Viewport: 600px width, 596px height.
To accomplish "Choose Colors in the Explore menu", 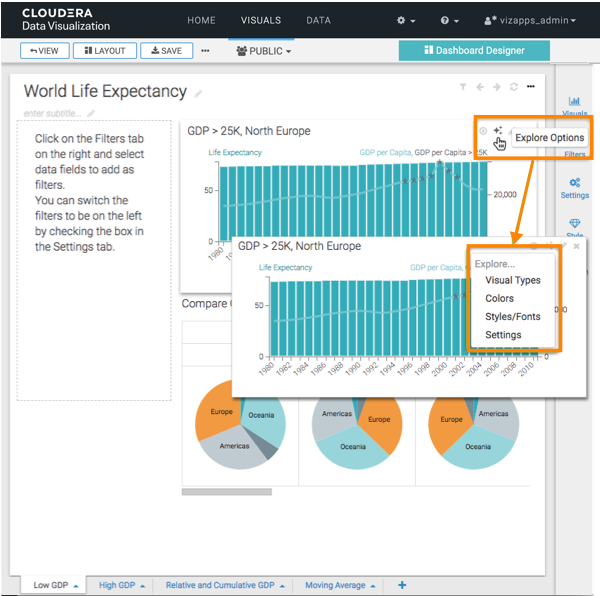I will (499, 299).
